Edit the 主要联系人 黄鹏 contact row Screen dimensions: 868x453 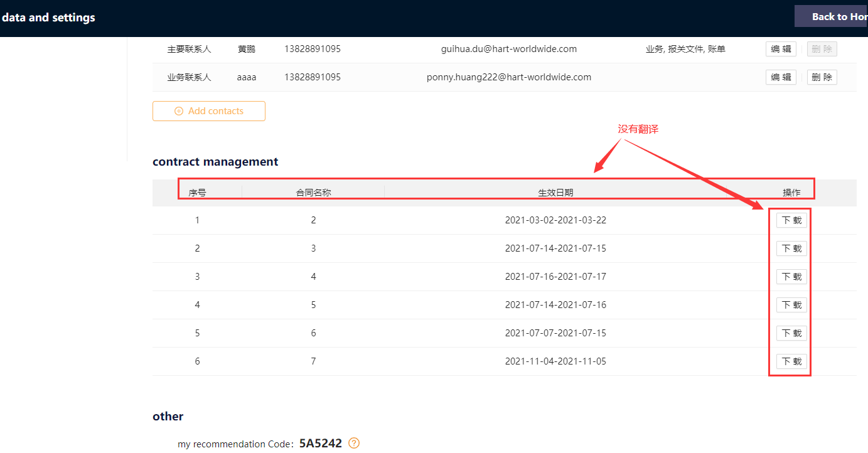pos(781,49)
